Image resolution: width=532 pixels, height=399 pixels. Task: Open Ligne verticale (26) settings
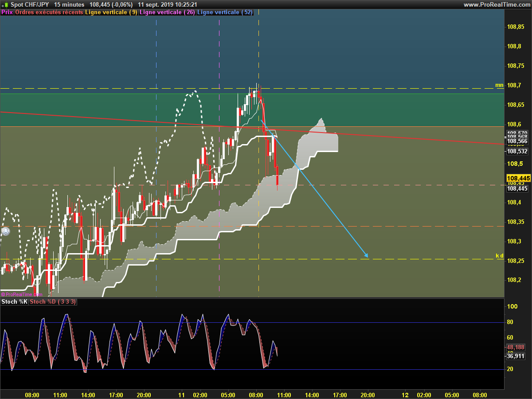167,12
